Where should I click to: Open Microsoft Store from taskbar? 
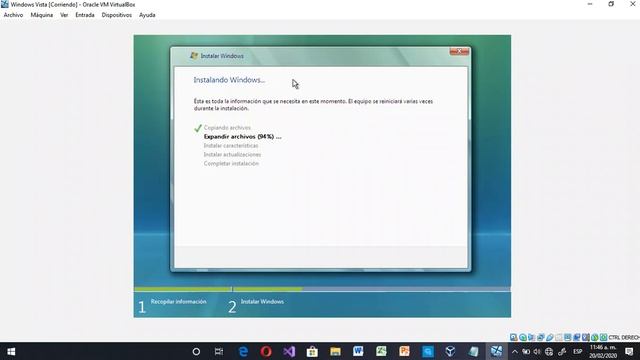click(312, 351)
